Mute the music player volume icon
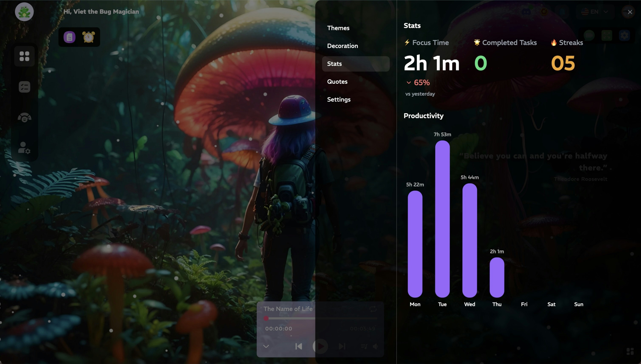The width and height of the screenshot is (641, 364). [375, 346]
